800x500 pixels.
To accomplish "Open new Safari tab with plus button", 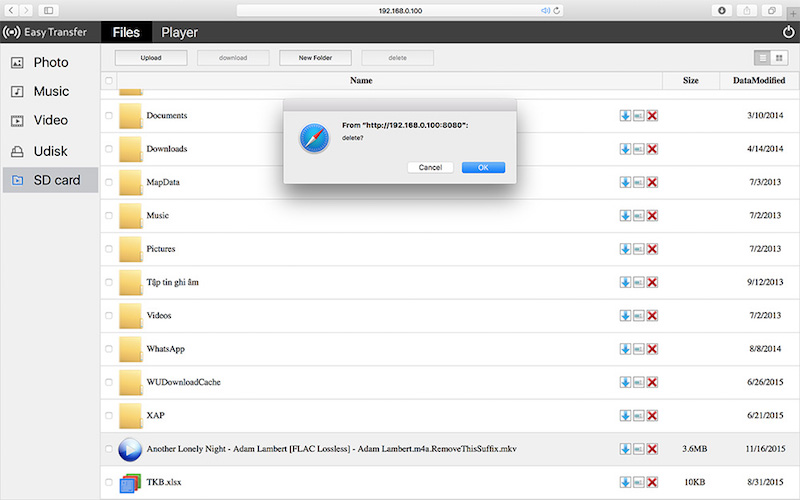I will (x=793, y=14).
